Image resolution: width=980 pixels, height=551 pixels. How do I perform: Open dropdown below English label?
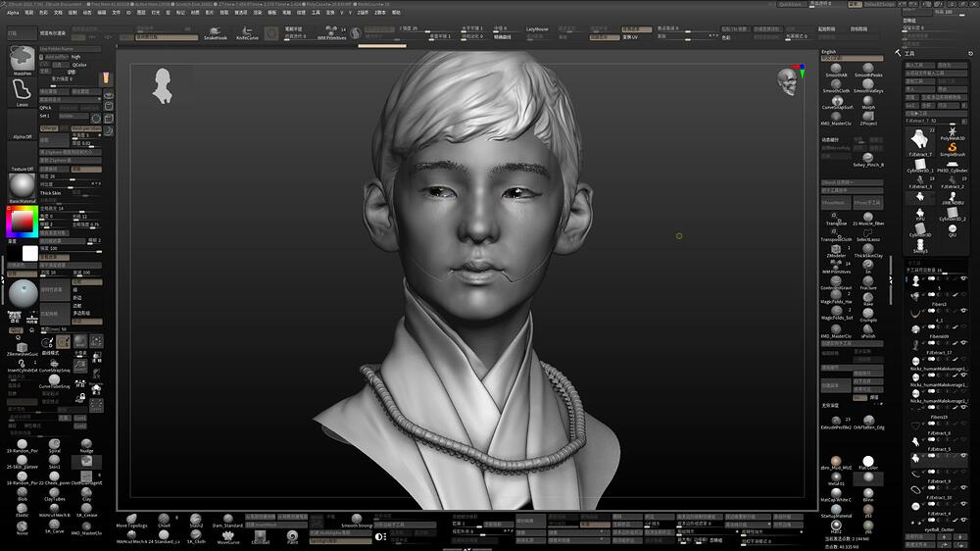tap(852, 58)
